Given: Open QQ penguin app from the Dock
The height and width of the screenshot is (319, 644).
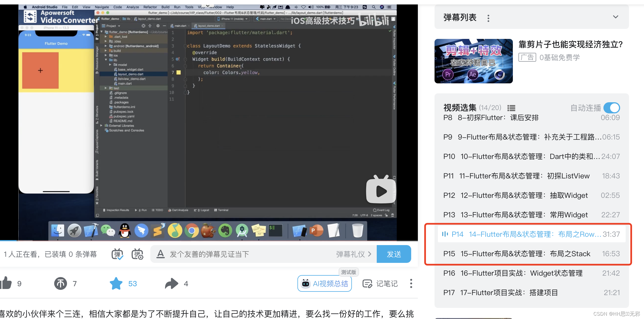Looking at the screenshot, I should (x=125, y=231).
